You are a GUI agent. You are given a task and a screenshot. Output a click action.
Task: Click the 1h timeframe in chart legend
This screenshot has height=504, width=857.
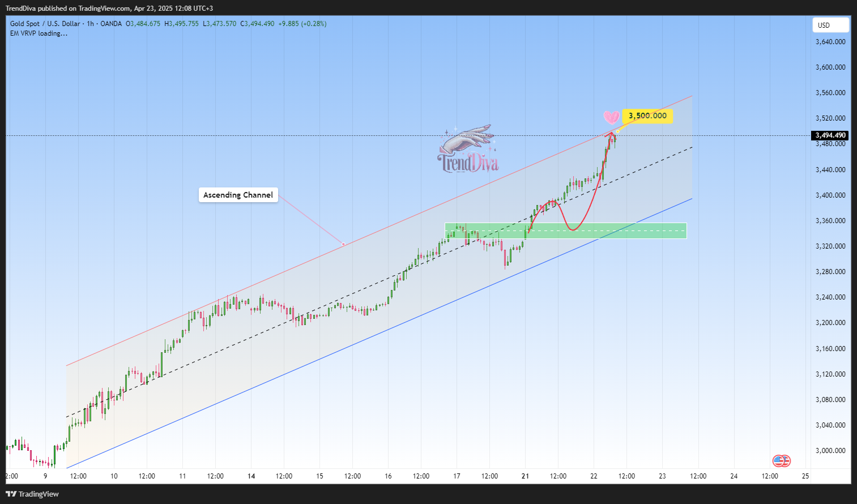[90, 24]
